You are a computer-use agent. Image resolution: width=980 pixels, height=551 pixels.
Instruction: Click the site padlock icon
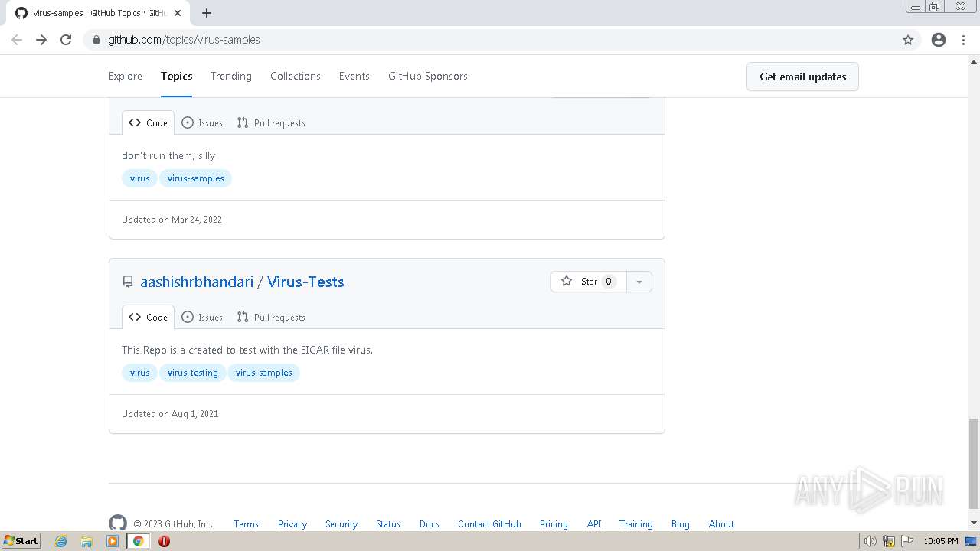[96, 40]
